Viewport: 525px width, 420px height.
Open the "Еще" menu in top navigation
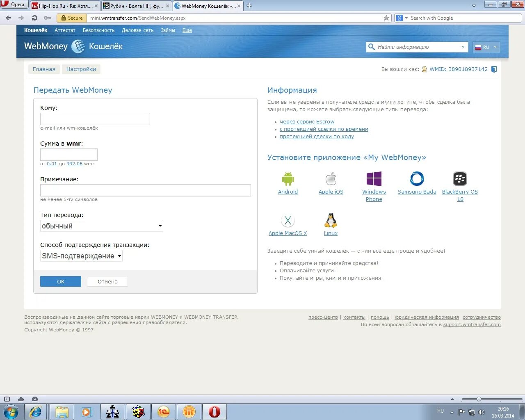[187, 30]
